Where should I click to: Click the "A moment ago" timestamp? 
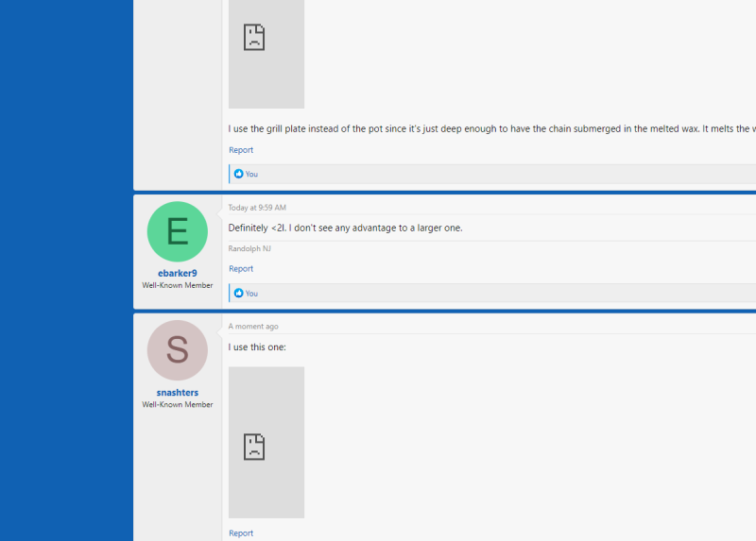253,327
